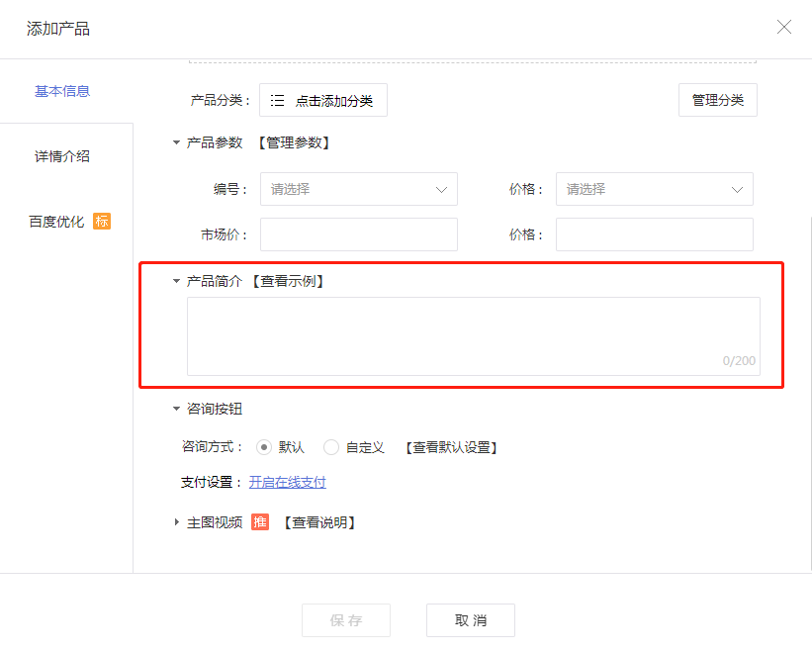This screenshot has height=652, width=812.
Task: Switch to the 百度优化 tab
Action: [x=56, y=222]
